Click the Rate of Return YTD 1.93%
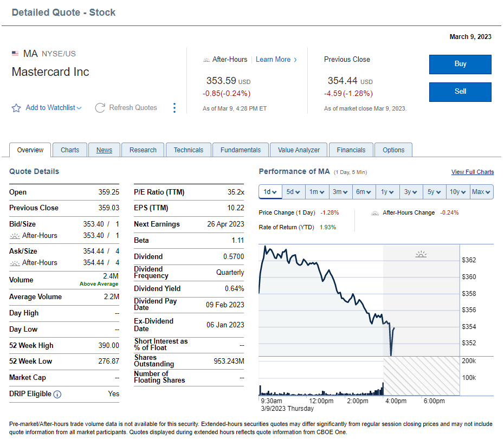 (x=327, y=227)
